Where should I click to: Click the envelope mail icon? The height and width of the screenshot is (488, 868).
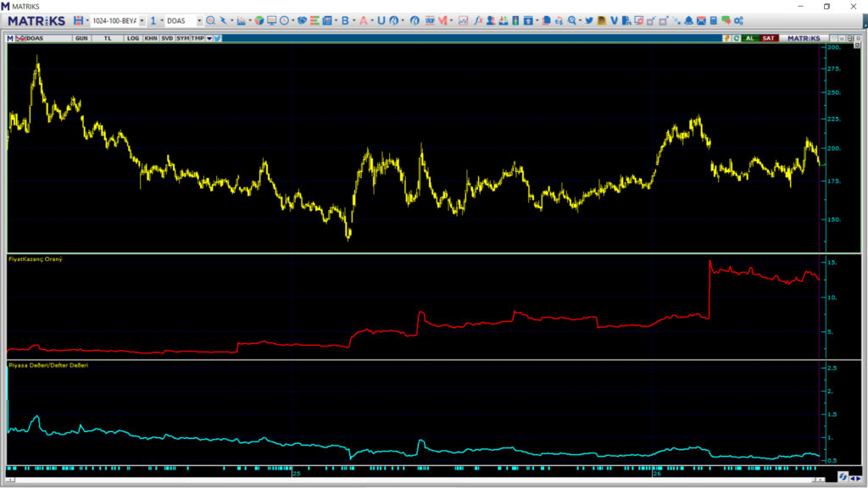click(701, 20)
